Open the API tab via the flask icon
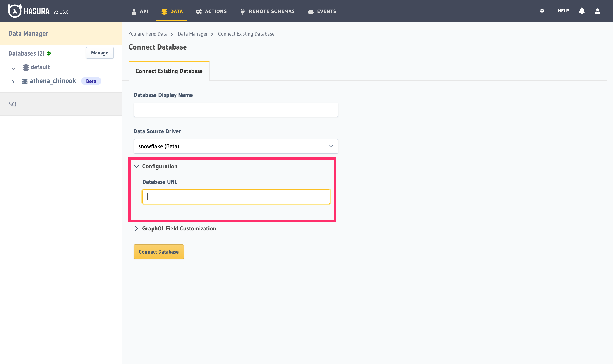 point(134,11)
